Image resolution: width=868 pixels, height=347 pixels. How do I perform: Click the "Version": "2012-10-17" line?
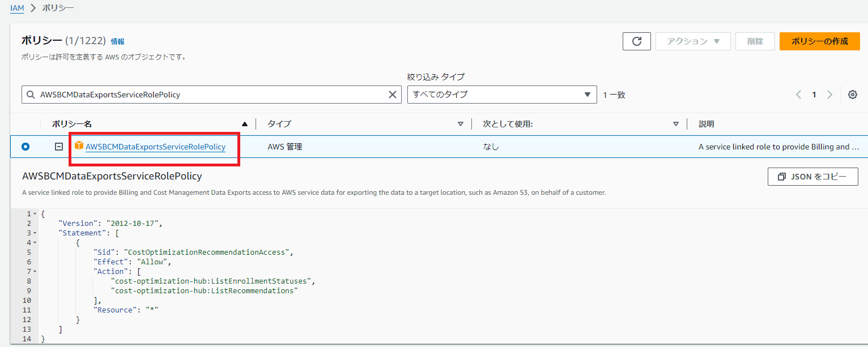[x=110, y=223]
